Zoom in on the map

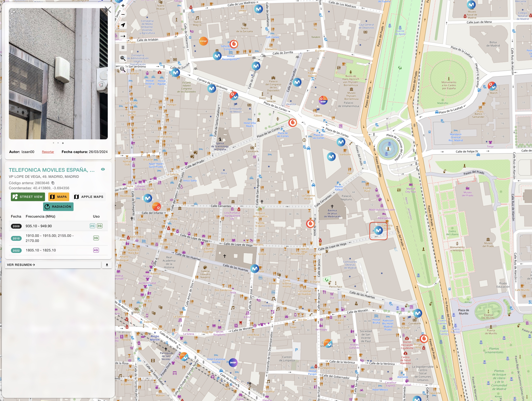click(123, 6)
